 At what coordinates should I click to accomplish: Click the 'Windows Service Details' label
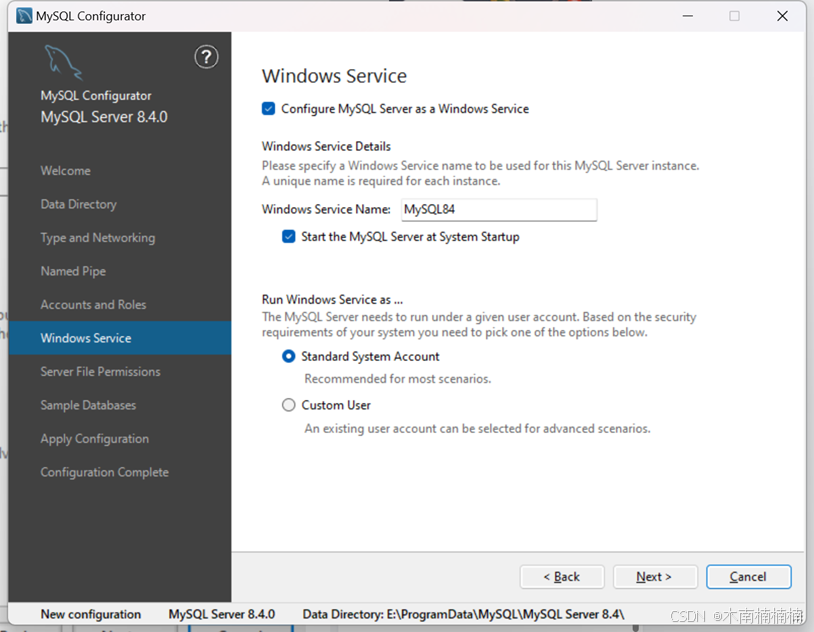pos(326,146)
